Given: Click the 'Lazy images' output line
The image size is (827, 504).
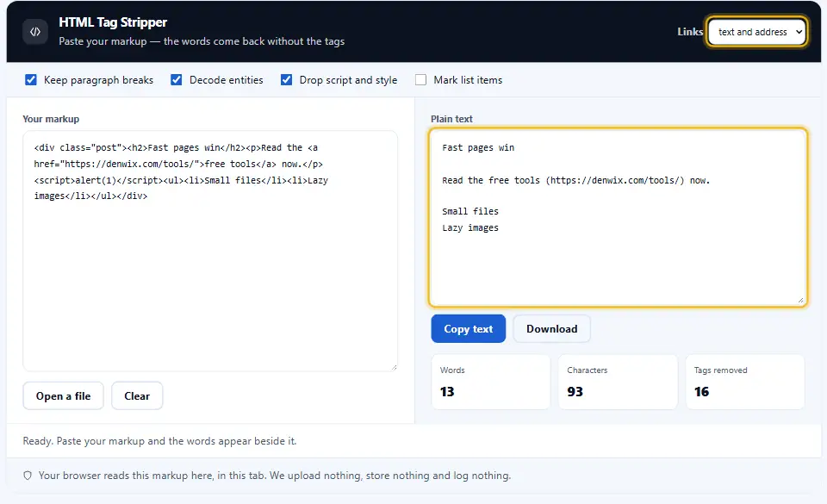Looking at the screenshot, I should tap(470, 227).
